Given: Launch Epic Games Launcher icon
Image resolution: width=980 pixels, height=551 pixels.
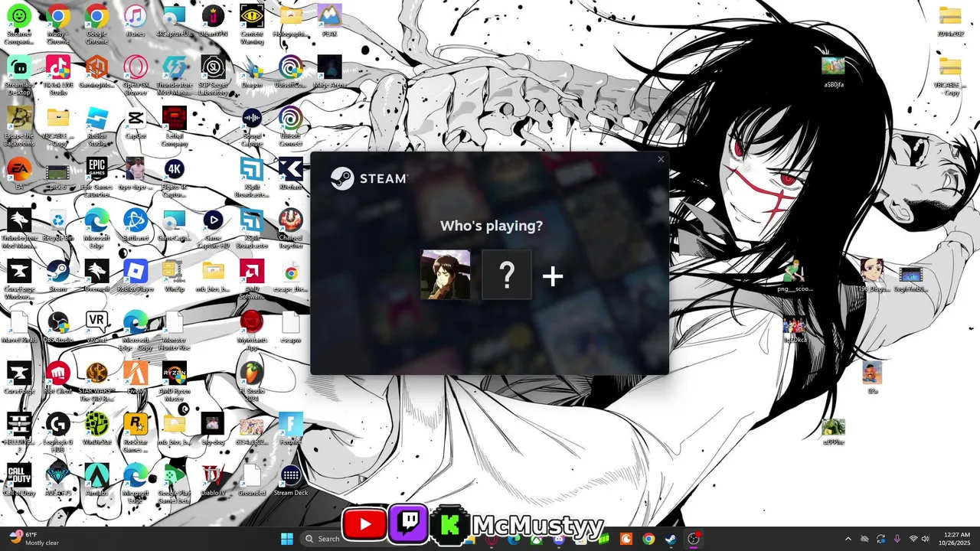Looking at the screenshot, I should click(97, 178).
